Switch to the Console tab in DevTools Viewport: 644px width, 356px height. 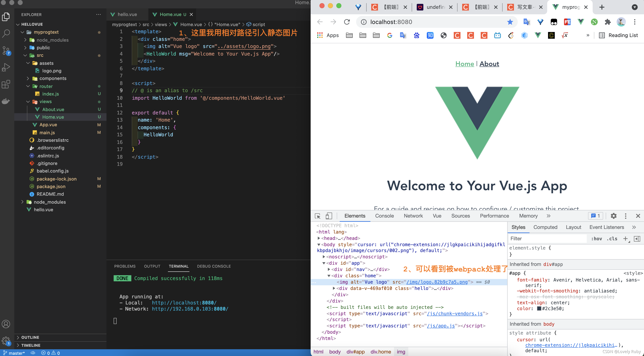tap(384, 216)
